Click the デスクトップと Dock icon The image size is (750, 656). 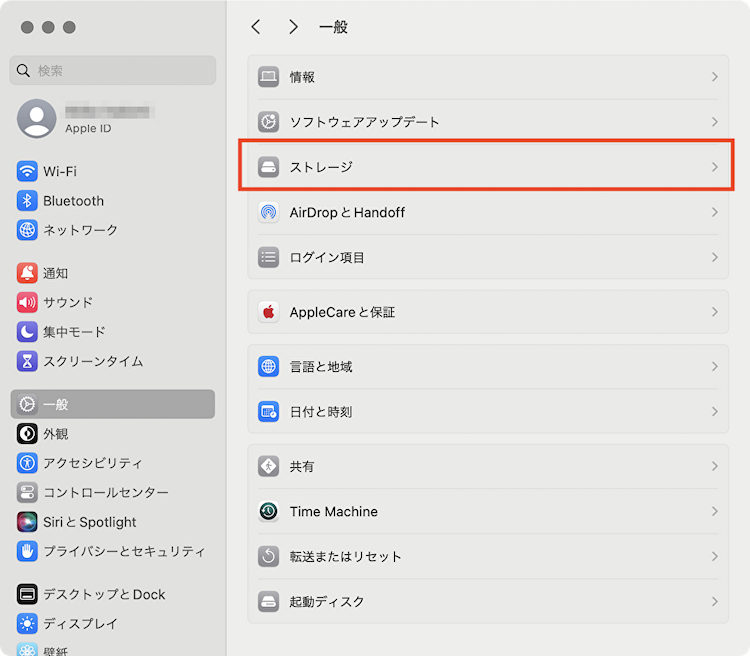click(x=27, y=594)
